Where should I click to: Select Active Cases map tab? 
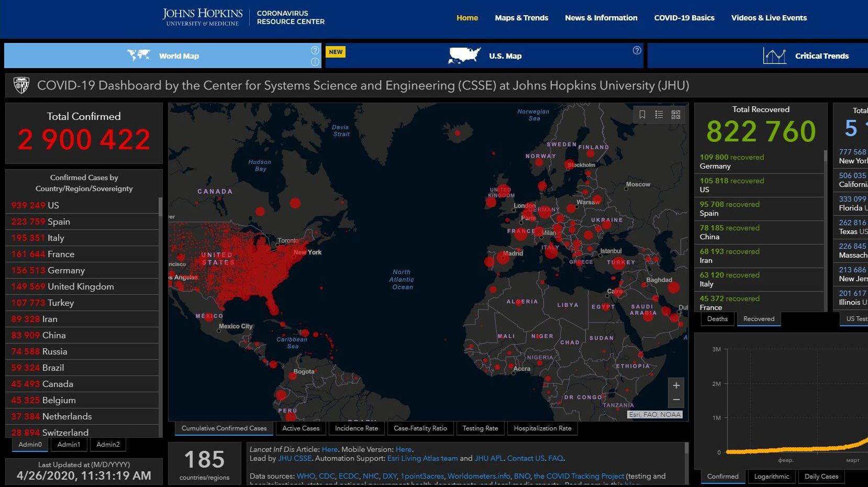click(x=301, y=428)
